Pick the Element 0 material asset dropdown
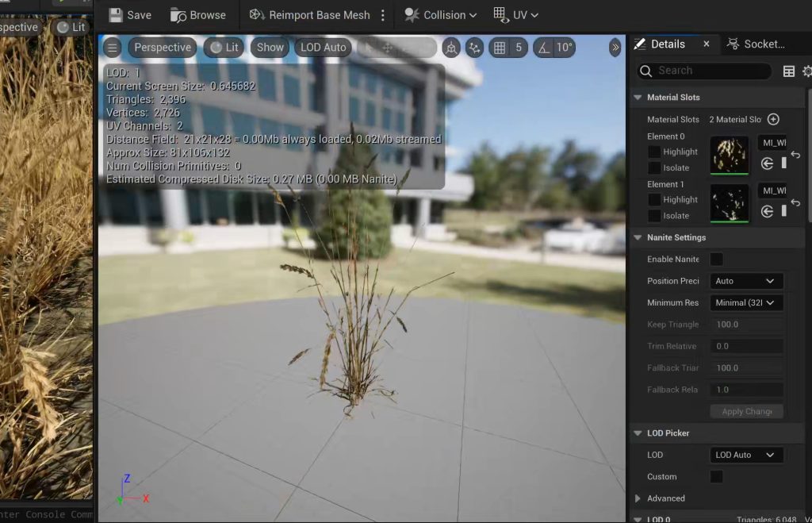This screenshot has height=523, width=812. pos(773,143)
